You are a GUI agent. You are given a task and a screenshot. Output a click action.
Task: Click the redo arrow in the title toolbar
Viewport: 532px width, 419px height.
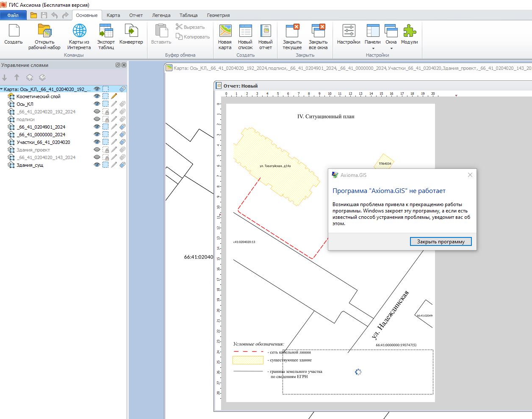(x=65, y=15)
